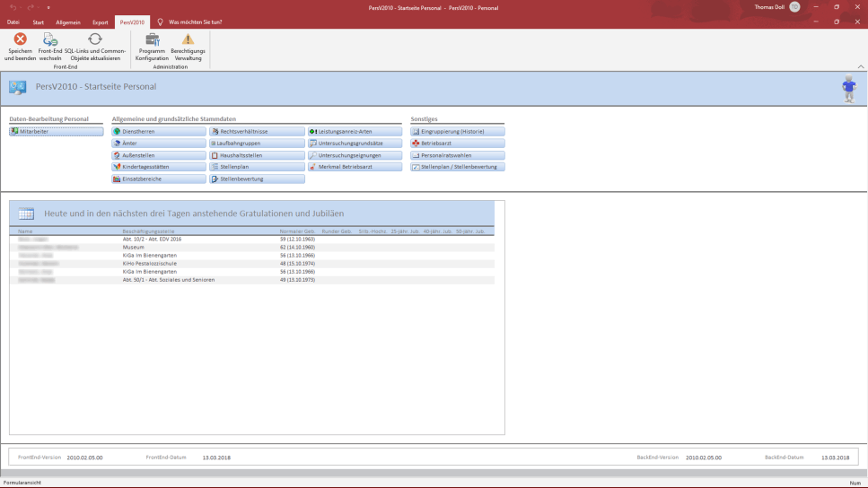Click the Betriebsarzt button under Sonstiges

click(x=458, y=144)
